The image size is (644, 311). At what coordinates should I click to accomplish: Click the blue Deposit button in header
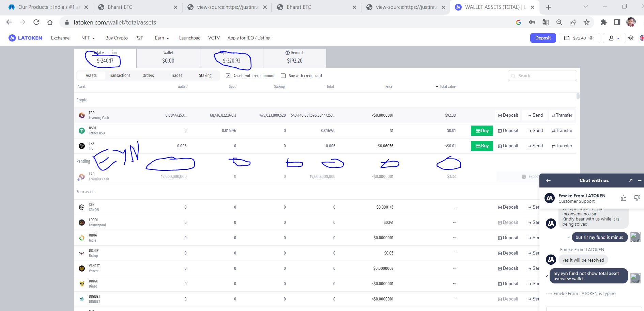(543, 38)
